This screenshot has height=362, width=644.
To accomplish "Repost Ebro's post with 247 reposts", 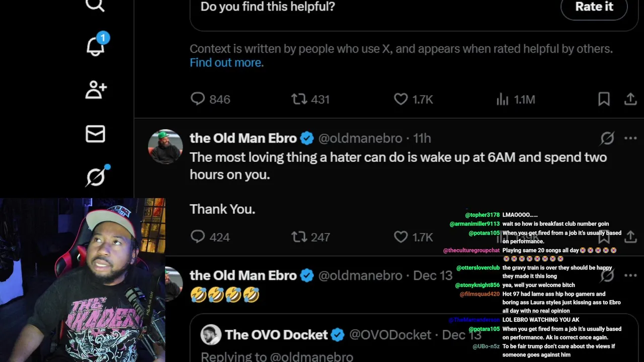I will (x=299, y=236).
